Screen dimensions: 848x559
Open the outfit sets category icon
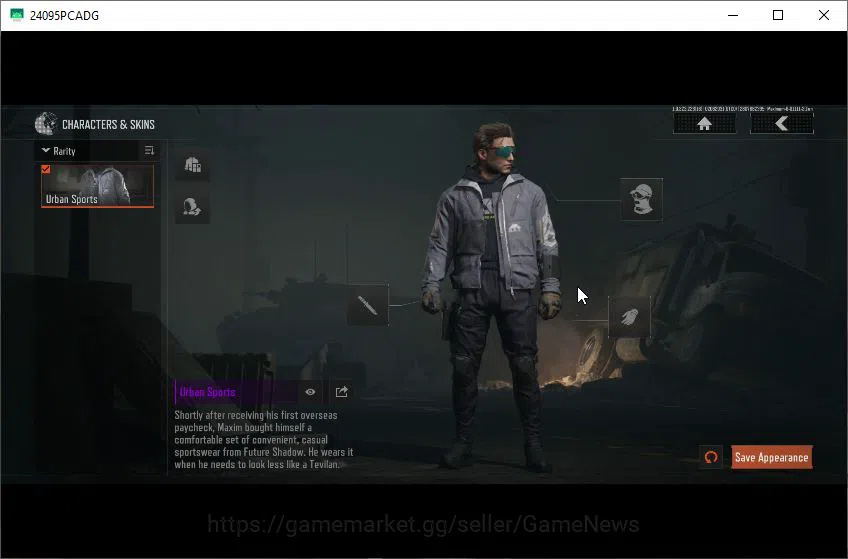click(193, 164)
